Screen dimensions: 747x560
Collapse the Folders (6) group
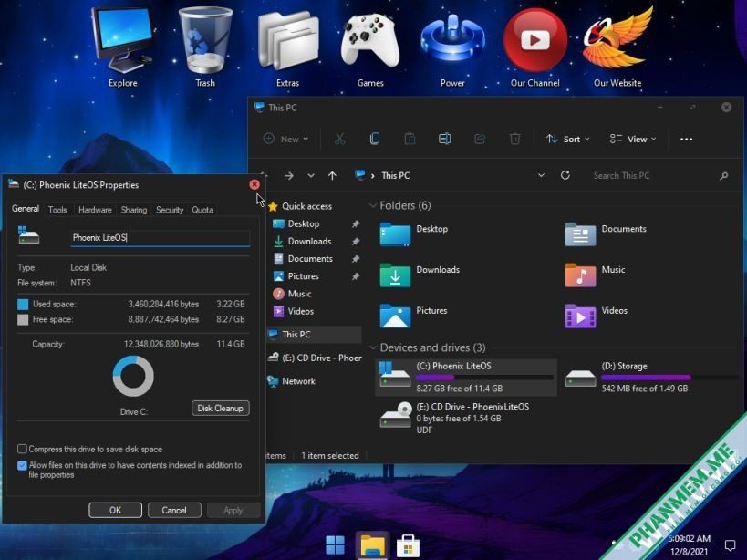click(372, 205)
